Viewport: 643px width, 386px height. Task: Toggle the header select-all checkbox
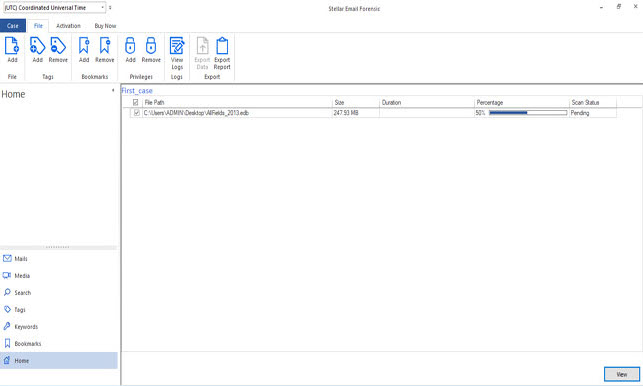click(x=136, y=103)
